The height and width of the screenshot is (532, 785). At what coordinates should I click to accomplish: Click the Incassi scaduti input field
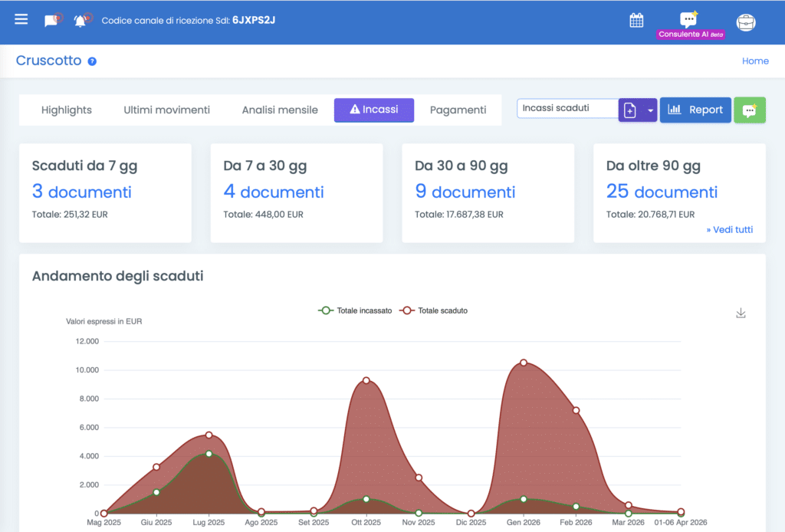pos(567,108)
